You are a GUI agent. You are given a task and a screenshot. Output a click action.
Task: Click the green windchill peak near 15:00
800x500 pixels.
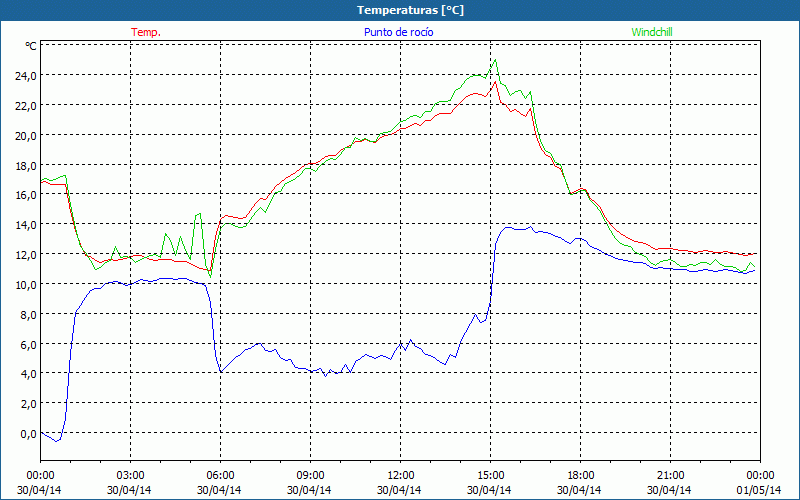[495, 60]
